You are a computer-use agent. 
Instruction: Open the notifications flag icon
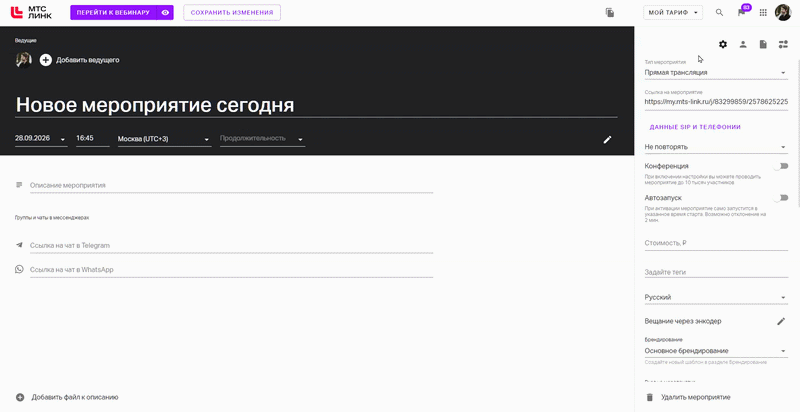[x=742, y=13]
